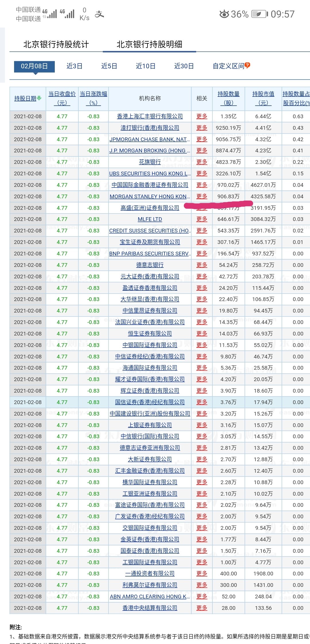The image size is (310, 644).
Task: Click 更多 in 香港中央结算有限公司 row
Action: [202, 608]
